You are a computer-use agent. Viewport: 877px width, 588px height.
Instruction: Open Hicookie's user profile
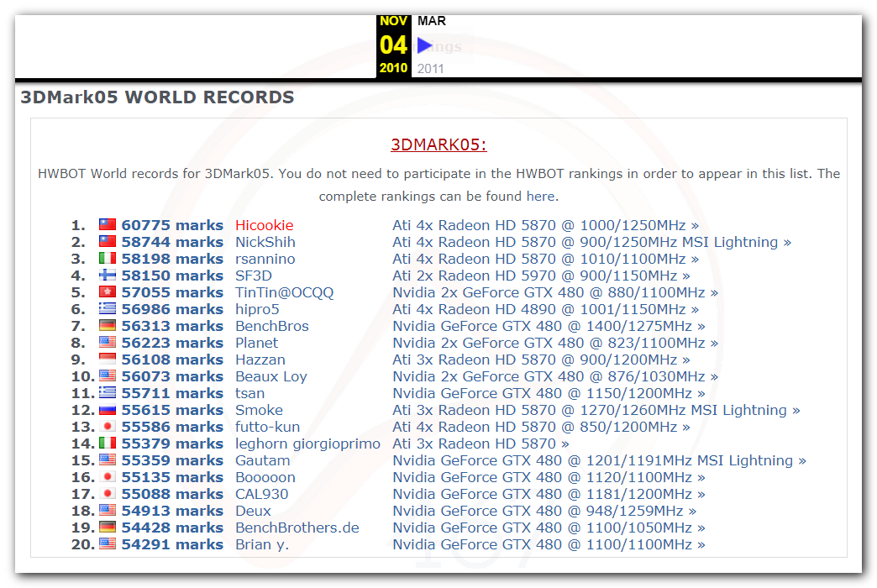[264, 225]
